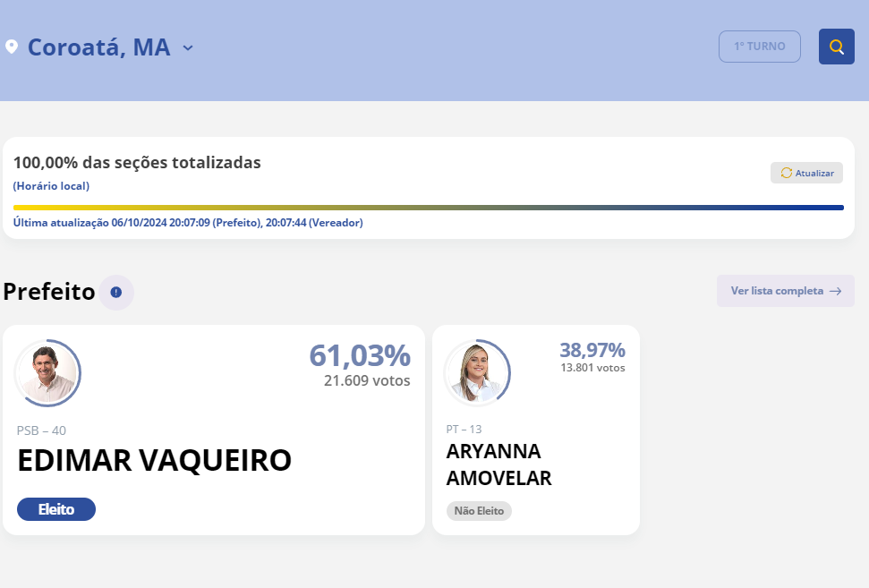
Task: Click the Prefeito section heading
Action: 49,292
